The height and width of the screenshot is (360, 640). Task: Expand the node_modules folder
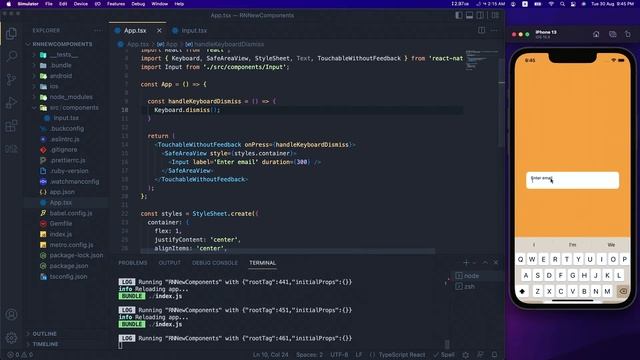(71, 97)
